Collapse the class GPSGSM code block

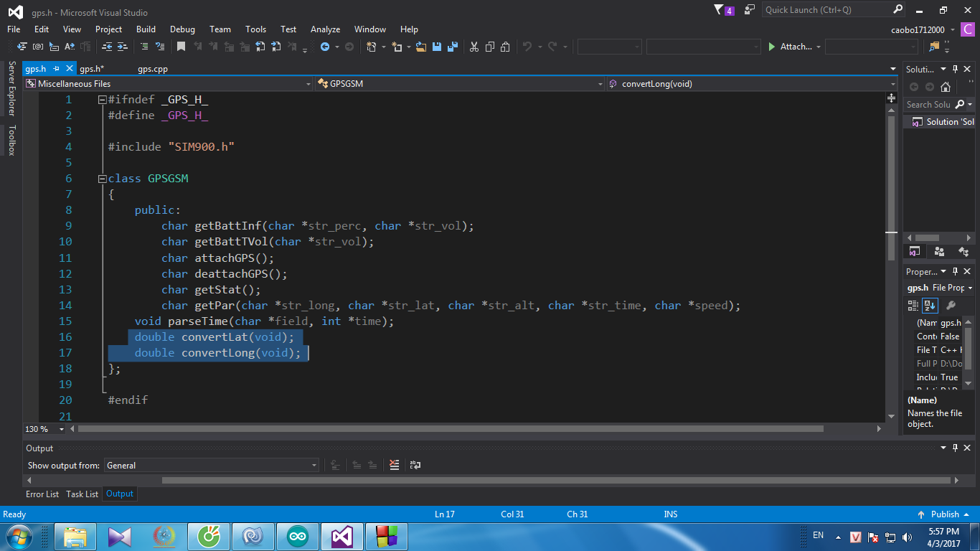tap(102, 179)
